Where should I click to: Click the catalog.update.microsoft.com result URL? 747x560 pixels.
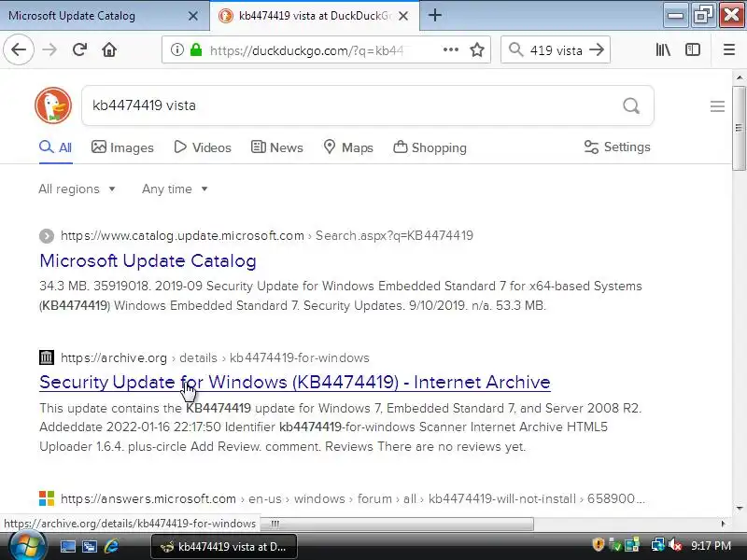[x=267, y=236]
